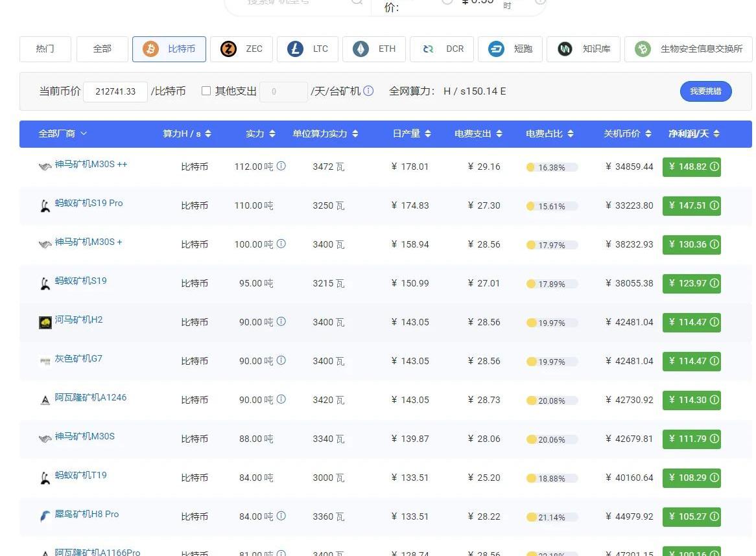The height and width of the screenshot is (556, 756).
Task: Expand the 全部厂商 manufacturer dropdown
Action: [62, 133]
